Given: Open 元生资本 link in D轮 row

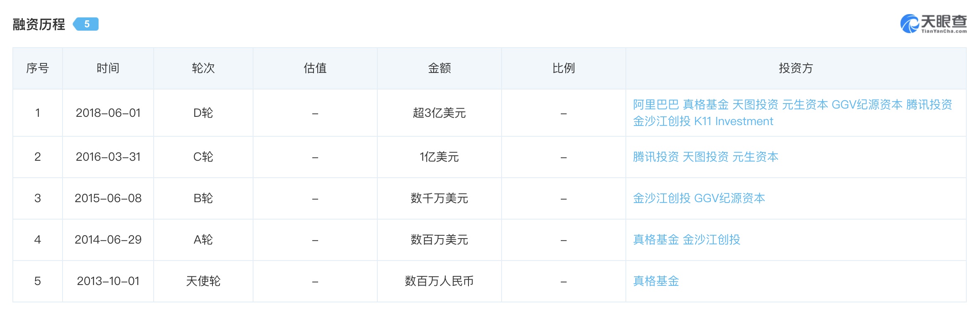Looking at the screenshot, I should pyautogui.click(x=805, y=105).
